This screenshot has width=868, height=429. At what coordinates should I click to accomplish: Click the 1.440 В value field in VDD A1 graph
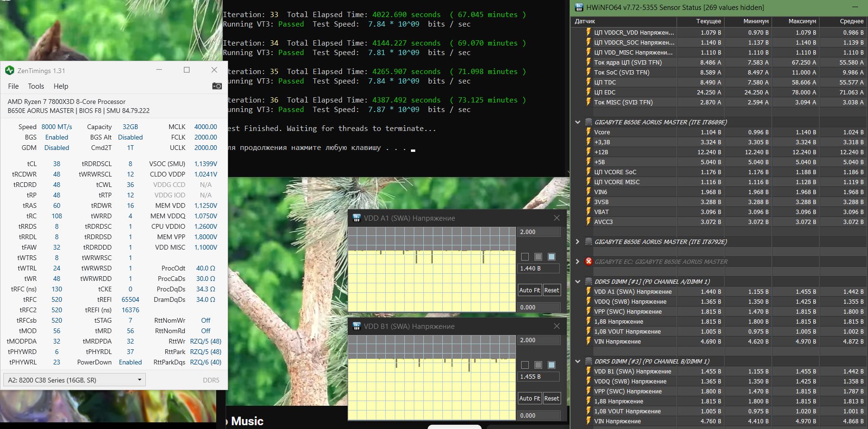539,269
